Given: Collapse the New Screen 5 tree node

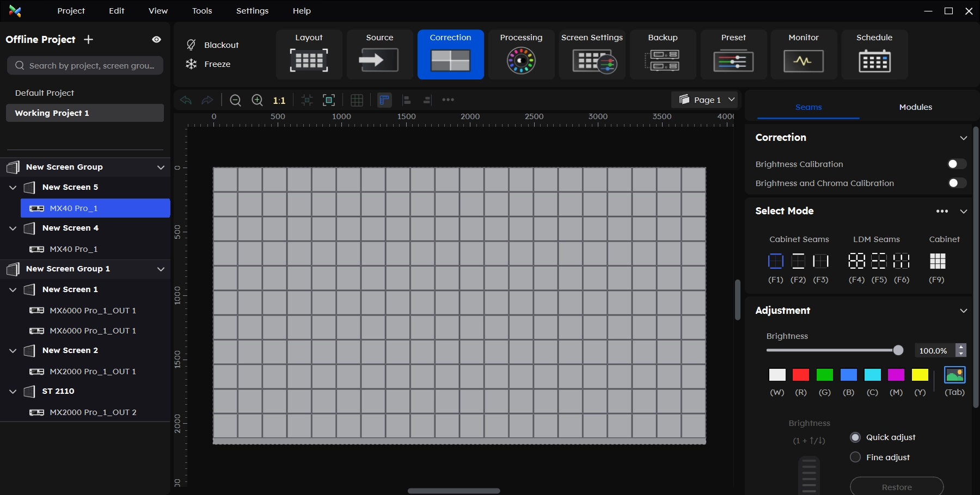Looking at the screenshot, I should point(13,187).
